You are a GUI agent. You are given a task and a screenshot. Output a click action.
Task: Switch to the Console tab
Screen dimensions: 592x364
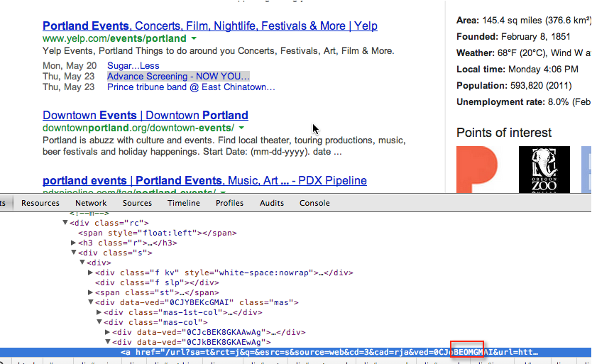314,203
